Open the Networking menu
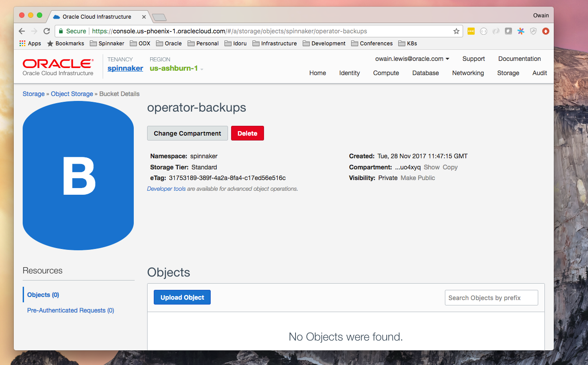The height and width of the screenshot is (365, 588). click(x=468, y=73)
